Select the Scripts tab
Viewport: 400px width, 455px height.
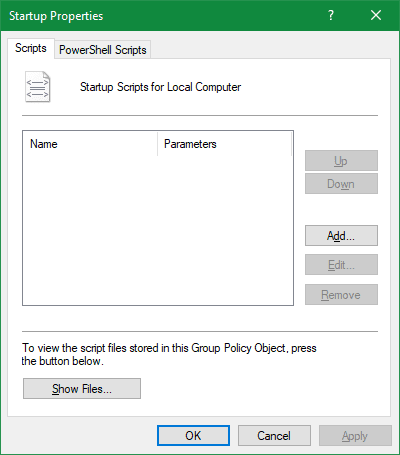click(31, 48)
